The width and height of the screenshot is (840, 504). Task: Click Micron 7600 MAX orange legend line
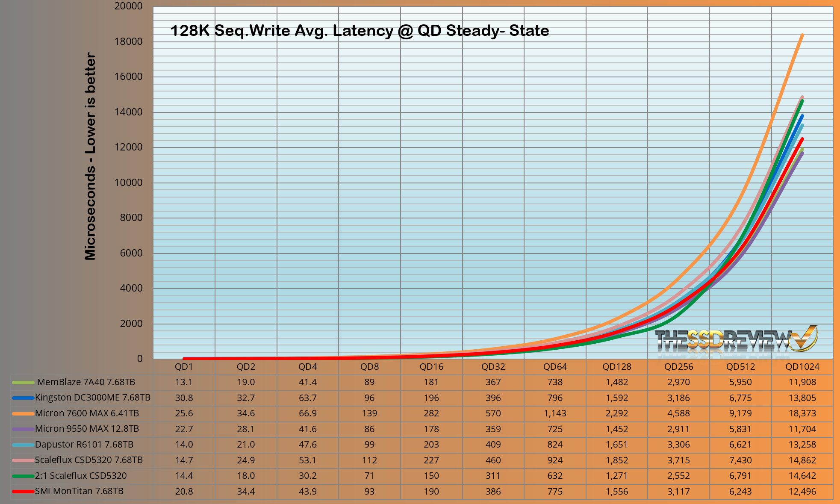[23, 414]
